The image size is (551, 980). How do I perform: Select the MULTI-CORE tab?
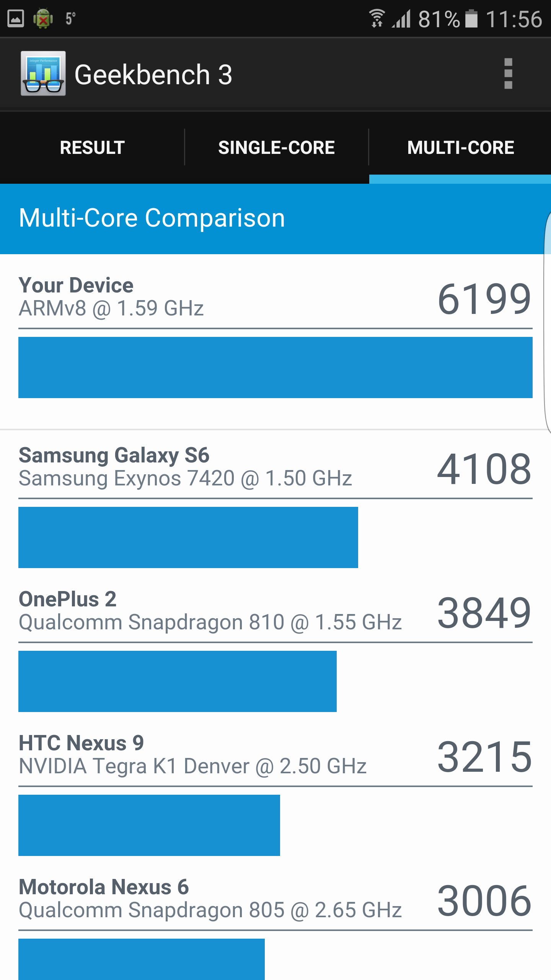tap(460, 148)
